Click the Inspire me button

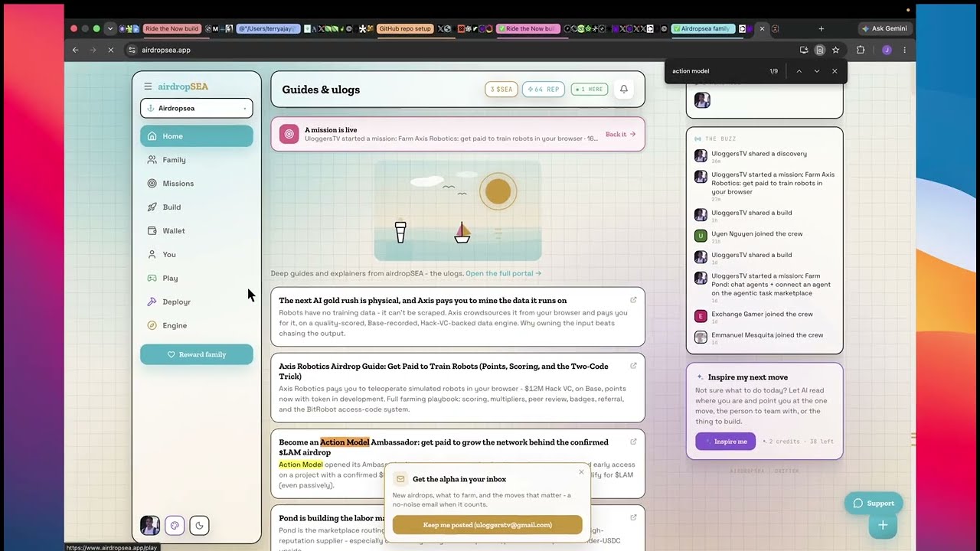tap(726, 442)
